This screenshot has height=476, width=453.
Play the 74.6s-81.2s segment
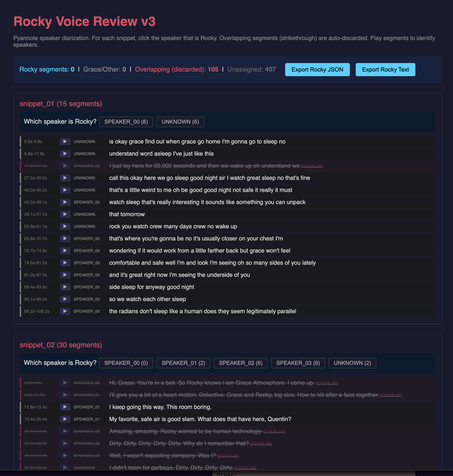[65, 263]
